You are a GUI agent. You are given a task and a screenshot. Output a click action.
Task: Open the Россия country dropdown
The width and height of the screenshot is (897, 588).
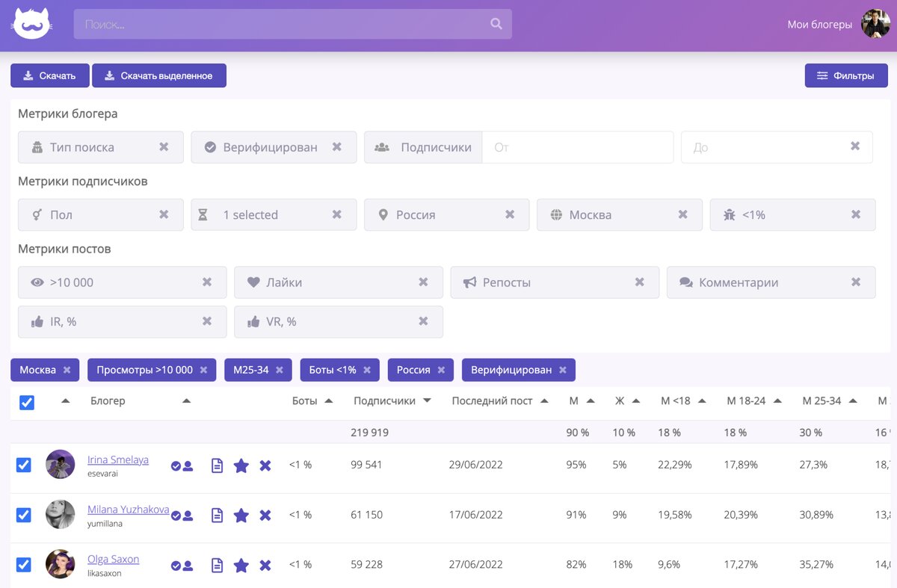coord(446,214)
